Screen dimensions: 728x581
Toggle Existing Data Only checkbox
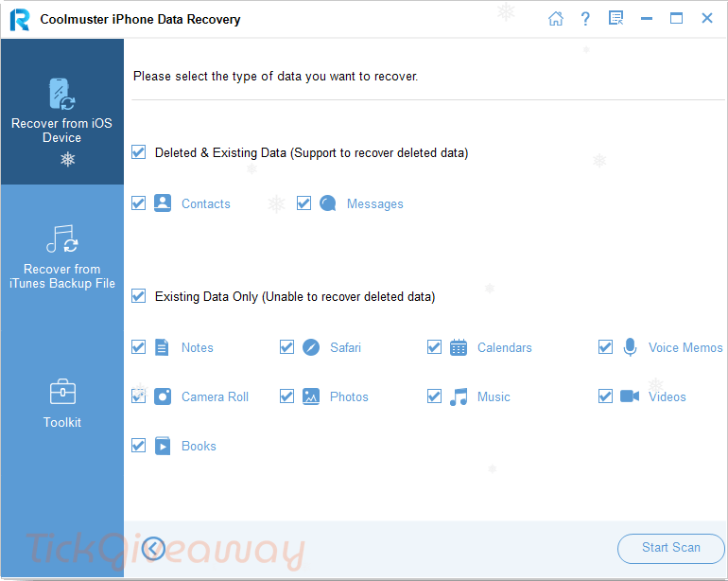coord(138,296)
